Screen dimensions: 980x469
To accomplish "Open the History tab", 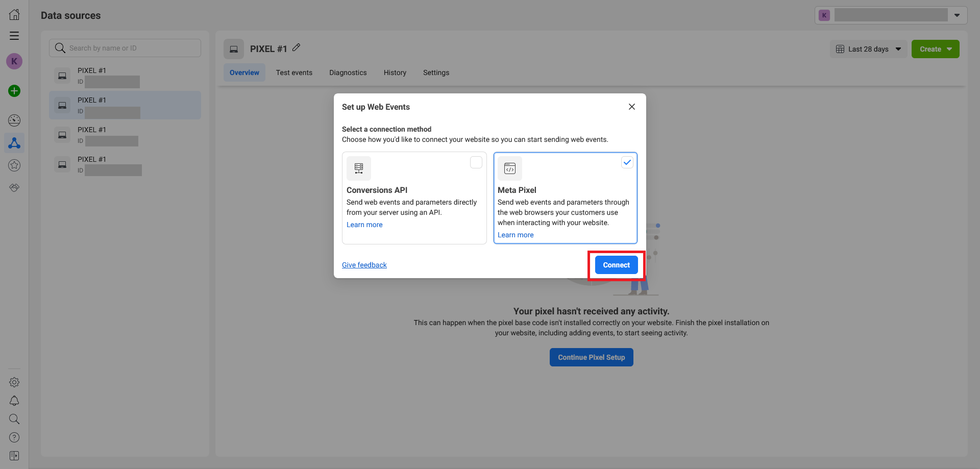I will (x=395, y=72).
